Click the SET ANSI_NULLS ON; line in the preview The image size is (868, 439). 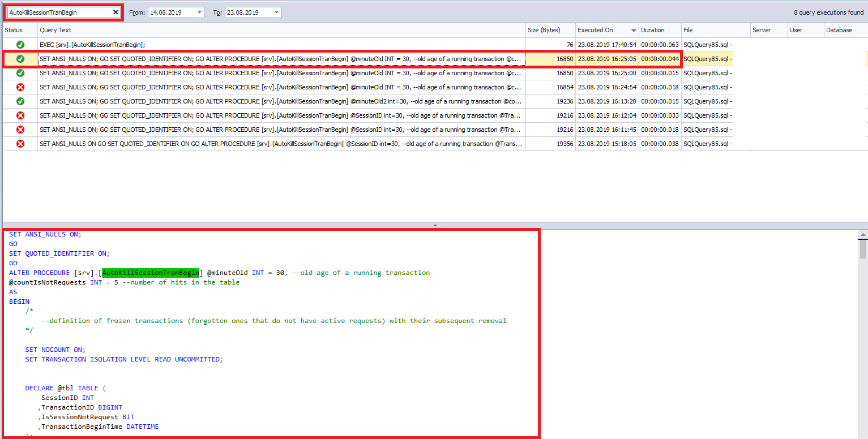[45, 234]
